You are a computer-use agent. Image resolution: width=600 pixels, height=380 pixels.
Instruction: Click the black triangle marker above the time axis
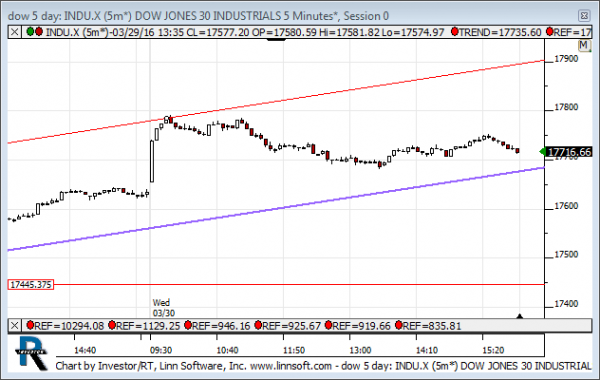click(519, 316)
